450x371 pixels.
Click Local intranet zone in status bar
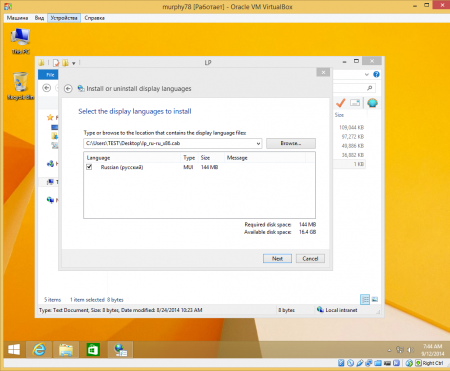(x=337, y=310)
